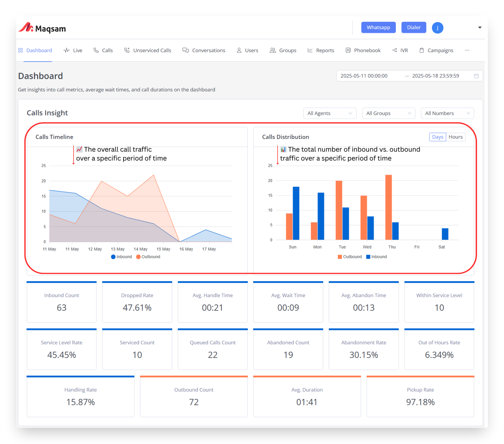Image resolution: width=504 pixels, height=444 pixels.
Task: Open the Campaigns tab
Action: point(436,50)
